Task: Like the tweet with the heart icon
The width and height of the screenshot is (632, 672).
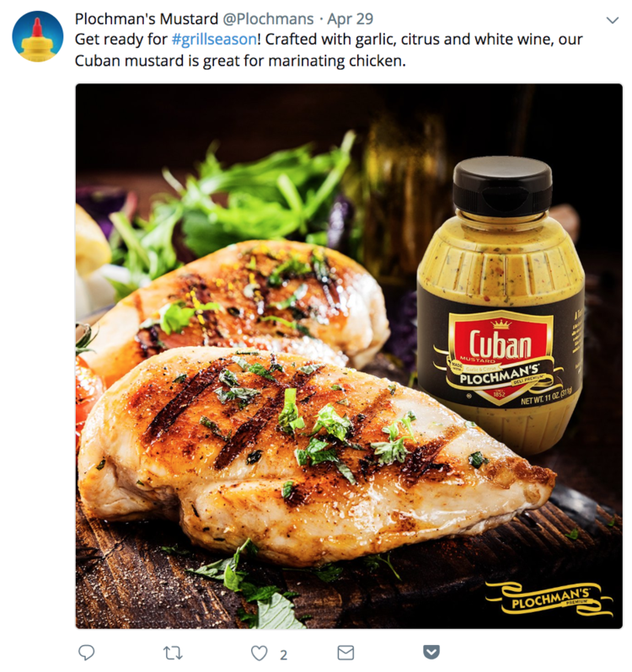Action: click(259, 653)
